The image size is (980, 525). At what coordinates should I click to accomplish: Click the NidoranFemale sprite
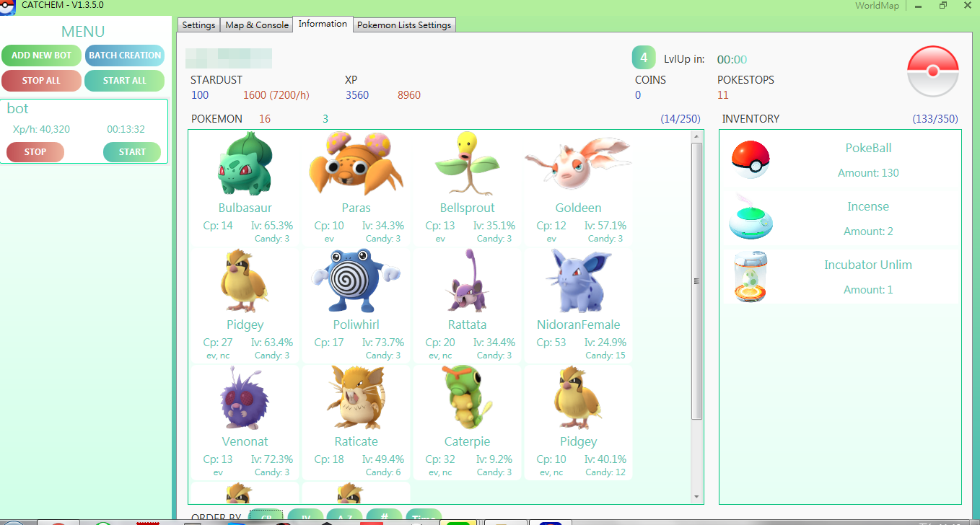click(x=578, y=281)
